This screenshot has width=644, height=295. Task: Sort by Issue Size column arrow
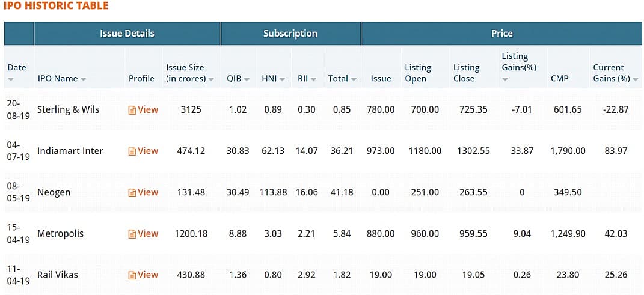coord(211,79)
